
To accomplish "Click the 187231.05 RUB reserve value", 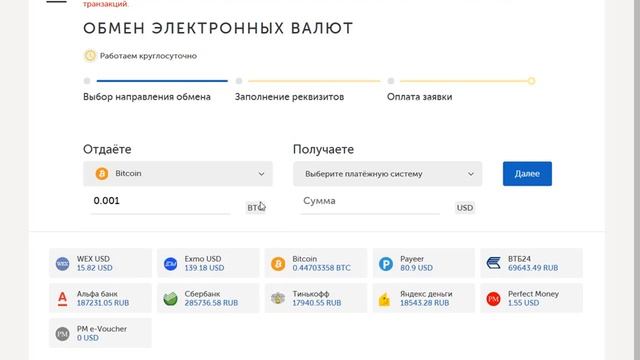I will coord(103,303).
